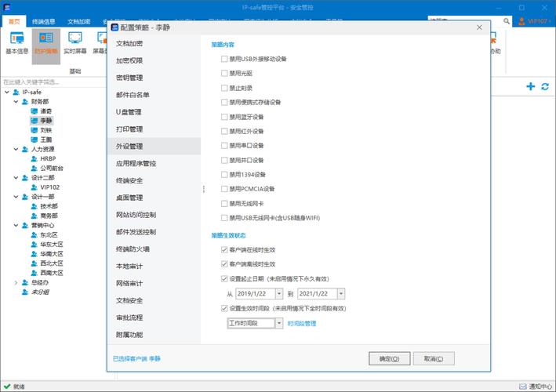Uncheck 客户端离线时生效 checkbox
556x392 pixels.
pyautogui.click(x=225, y=264)
